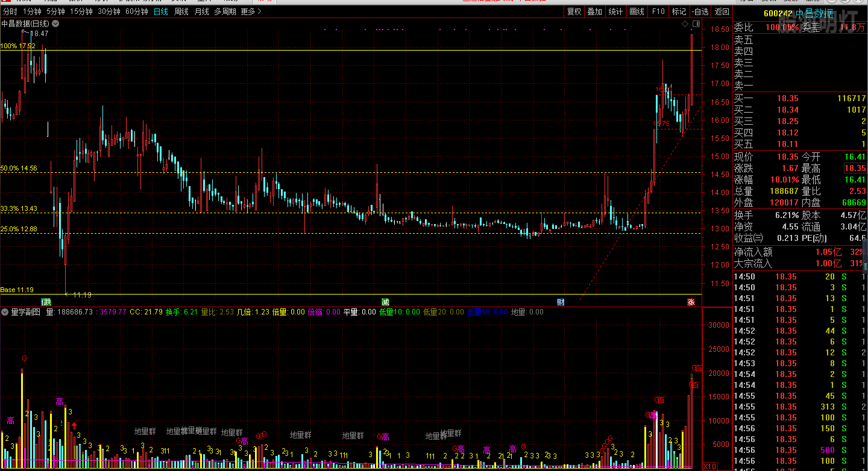Expand the 更多 periods menu
The height and width of the screenshot is (471, 868).
coord(251,11)
